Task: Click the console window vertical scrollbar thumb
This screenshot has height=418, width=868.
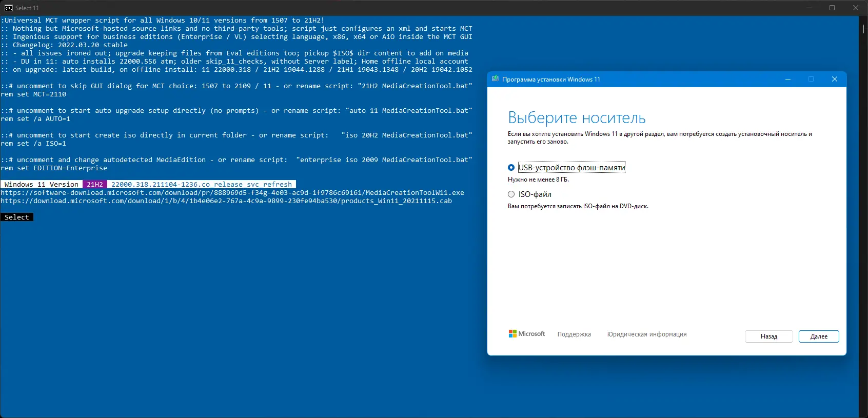Action: click(x=863, y=29)
